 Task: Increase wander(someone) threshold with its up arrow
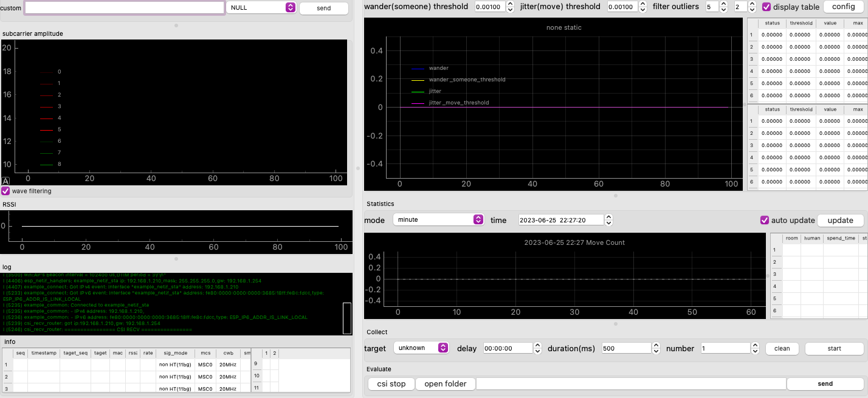tap(509, 4)
